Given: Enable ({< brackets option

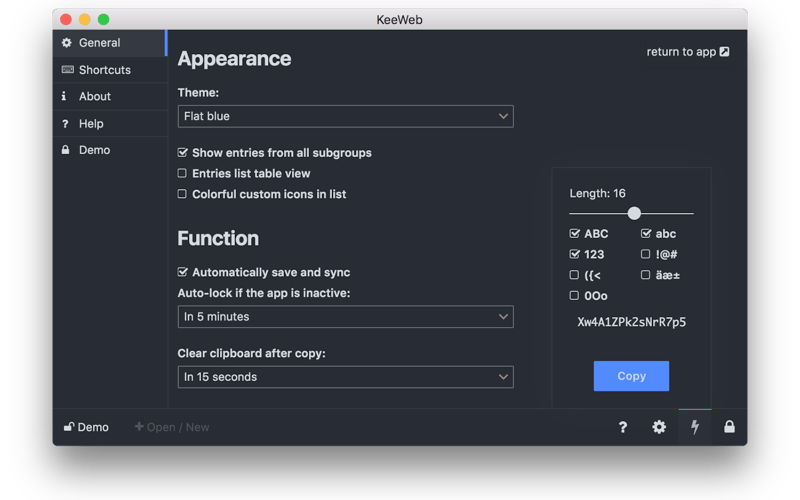Looking at the screenshot, I should pos(574,275).
